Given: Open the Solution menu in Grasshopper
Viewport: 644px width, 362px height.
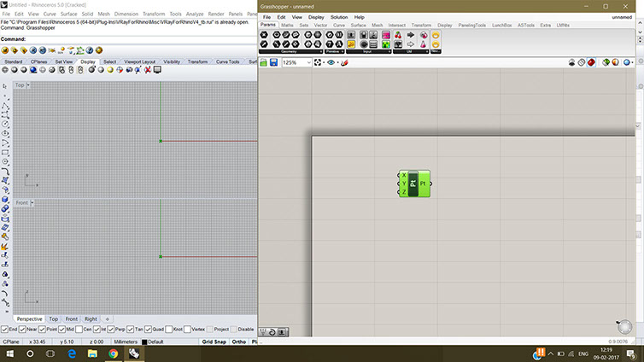Looking at the screenshot, I should point(339,17).
